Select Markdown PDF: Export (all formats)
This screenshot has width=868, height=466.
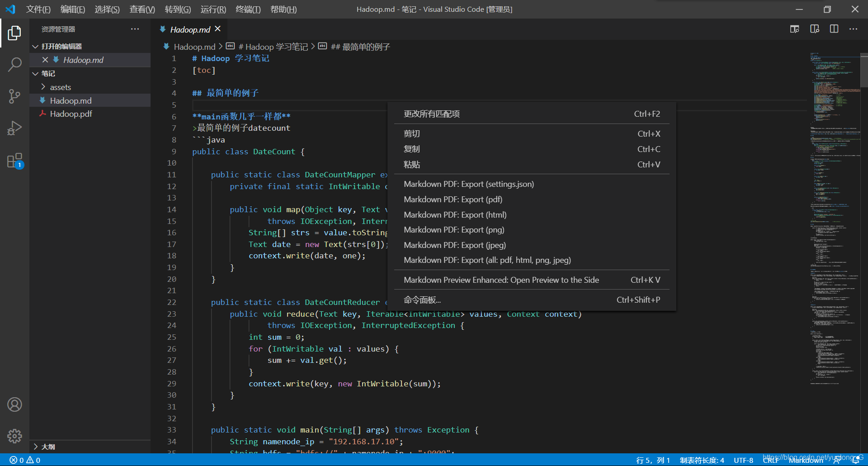coord(532,260)
